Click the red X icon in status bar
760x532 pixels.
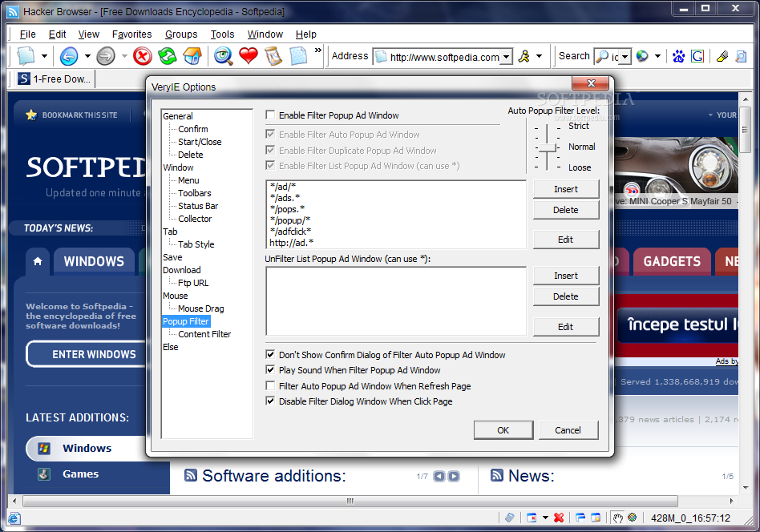click(x=559, y=518)
